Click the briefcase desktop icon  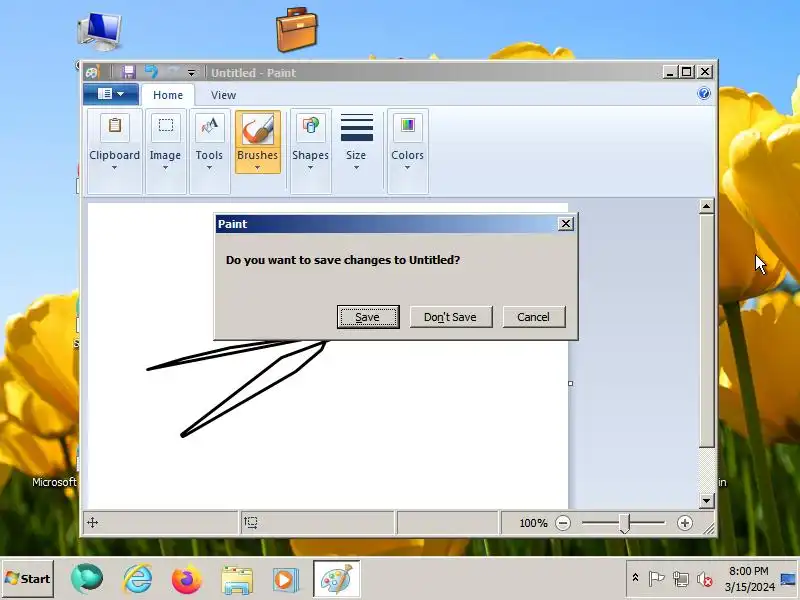coord(296,30)
